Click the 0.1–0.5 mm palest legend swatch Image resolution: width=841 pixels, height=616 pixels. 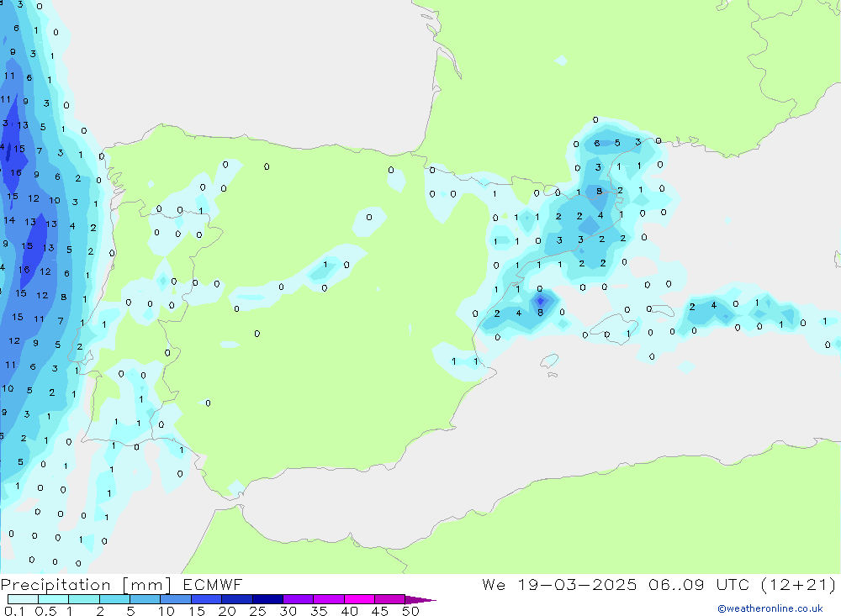click(x=23, y=599)
